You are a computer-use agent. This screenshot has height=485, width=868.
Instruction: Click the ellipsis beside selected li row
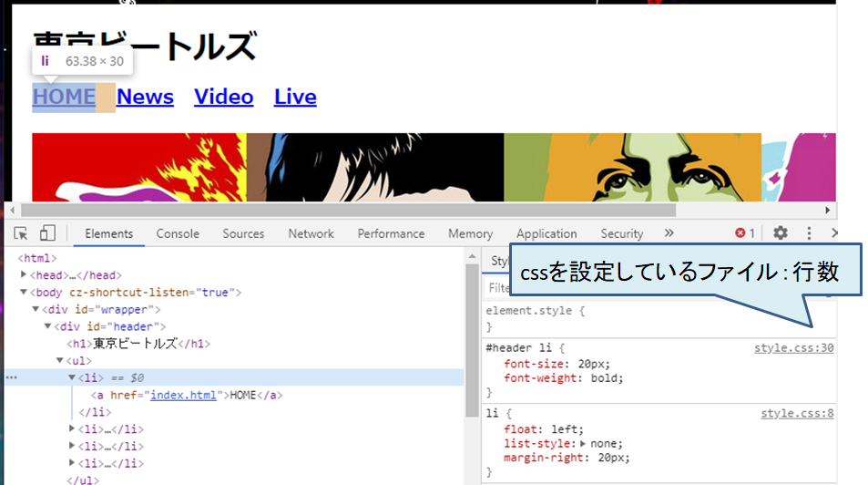click(x=12, y=377)
